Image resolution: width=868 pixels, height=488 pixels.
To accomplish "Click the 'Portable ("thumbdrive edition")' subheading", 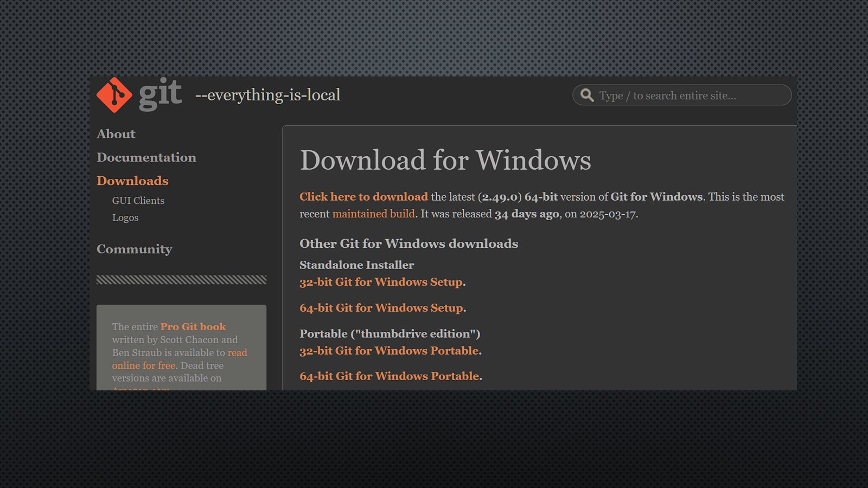I will [x=390, y=333].
